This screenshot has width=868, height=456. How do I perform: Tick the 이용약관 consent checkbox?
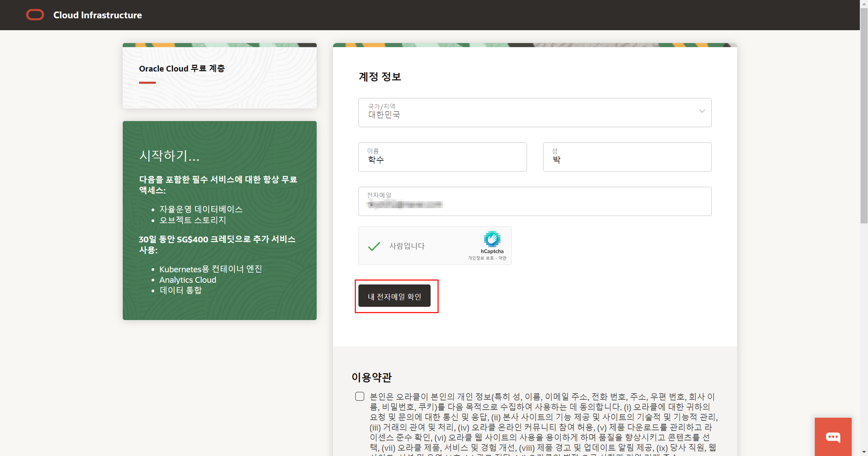[x=360, y=396]
